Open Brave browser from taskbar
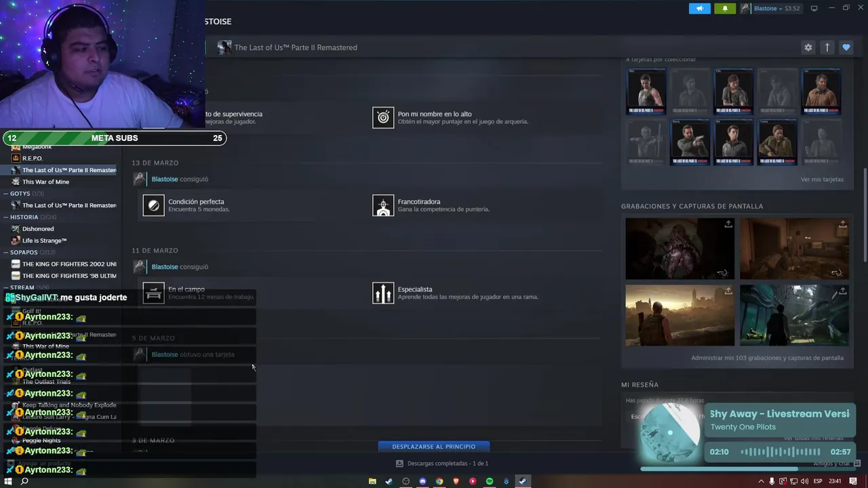The width and height of the screenshot is (868, 488). pyautogui.click(x=456, y=481)
